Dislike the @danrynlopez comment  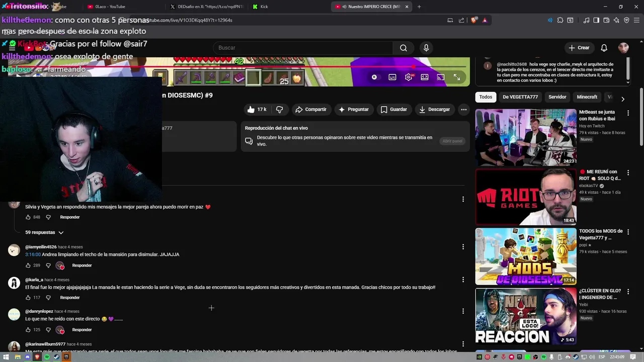[48, 330]
